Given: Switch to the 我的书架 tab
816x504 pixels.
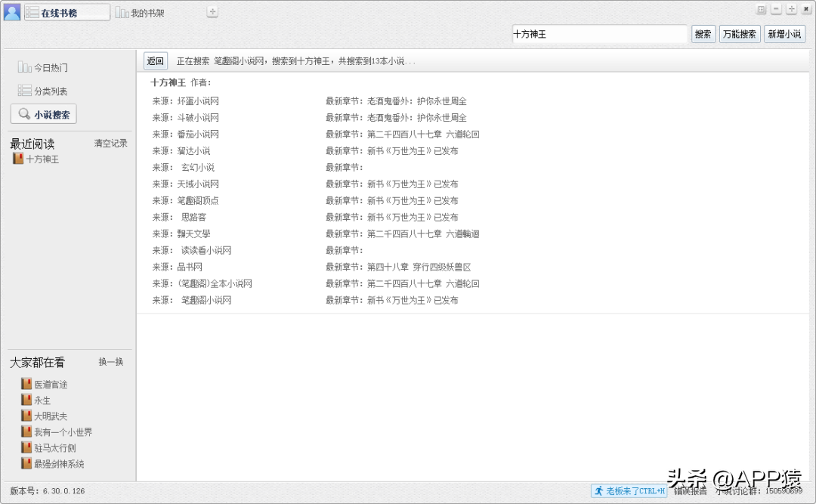Looking at the screenshot, I should pos(140,13).
